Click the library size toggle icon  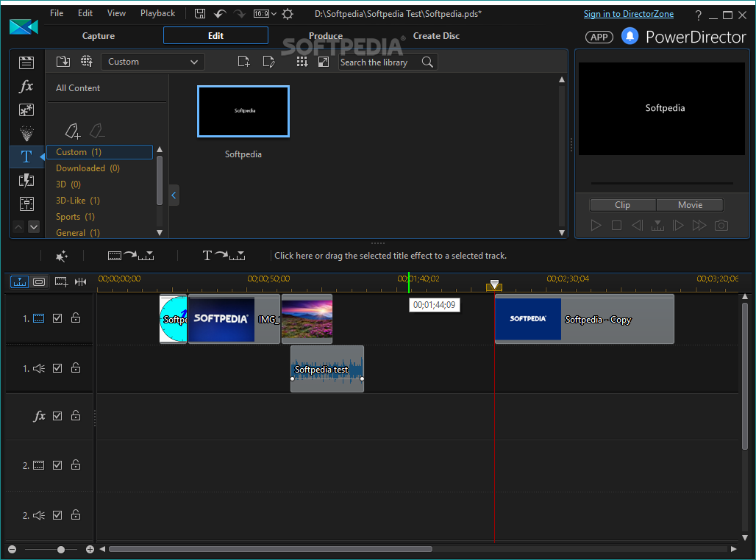click(324, 62)
